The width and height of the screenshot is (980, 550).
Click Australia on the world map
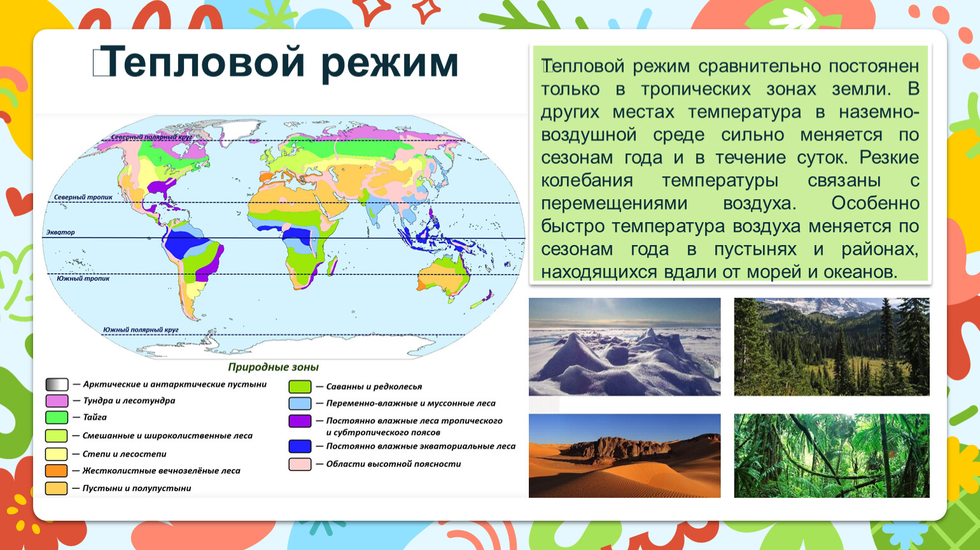[x=444, y=276]
